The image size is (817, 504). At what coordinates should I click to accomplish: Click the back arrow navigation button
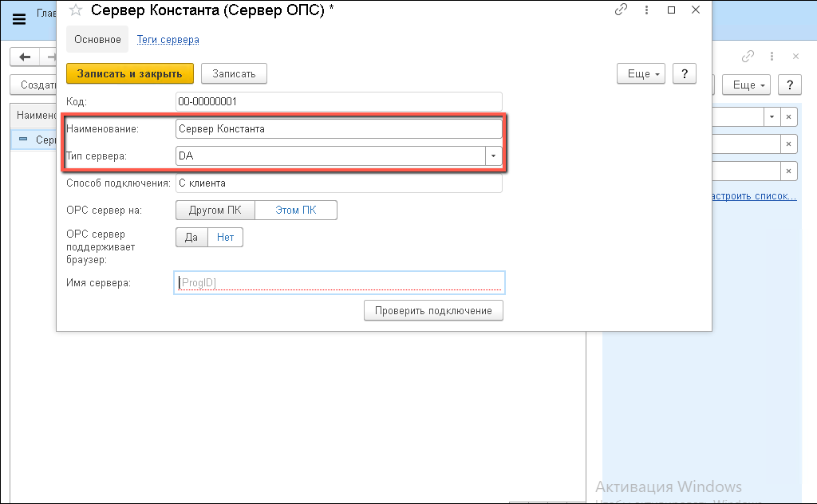(26, 57)
